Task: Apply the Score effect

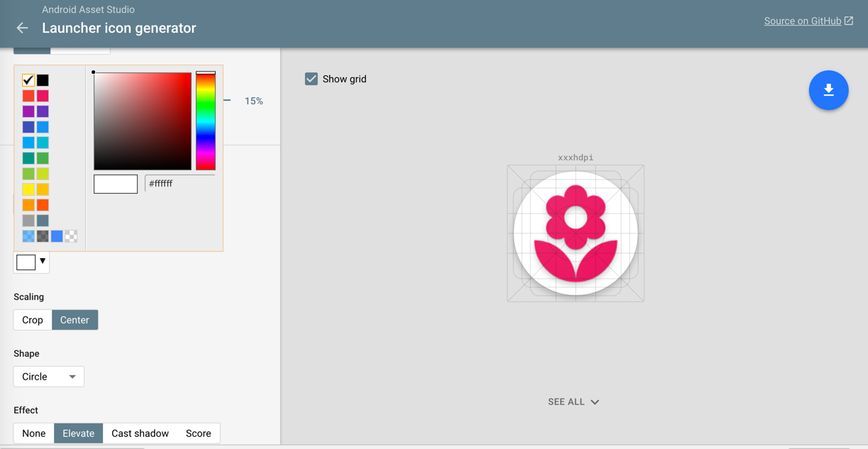Action: click(x=198, y=433)
